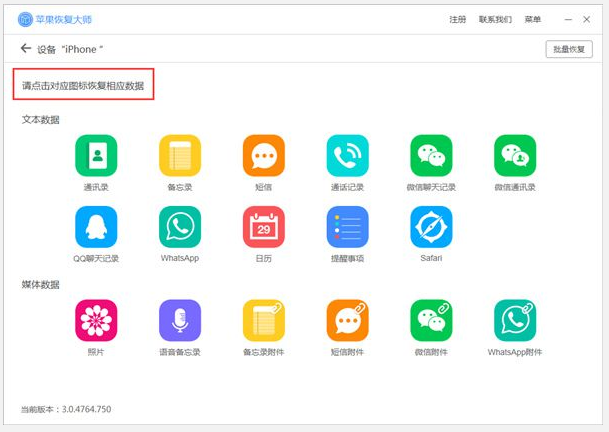The height and width of the screenshot is (432, 609).
Task: Click the 设备 "iPhone" title text
Action: coord(70,49)
